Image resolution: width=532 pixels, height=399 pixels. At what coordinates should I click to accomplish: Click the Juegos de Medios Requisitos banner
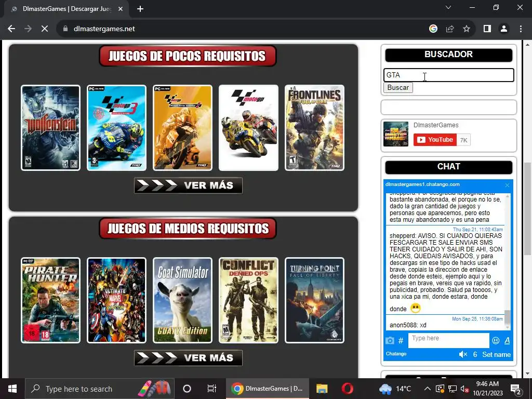pos(188,229)
